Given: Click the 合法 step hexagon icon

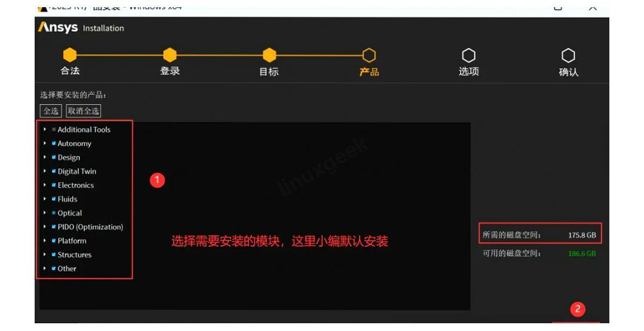Looking at the screenshot, I should [70, 55].
